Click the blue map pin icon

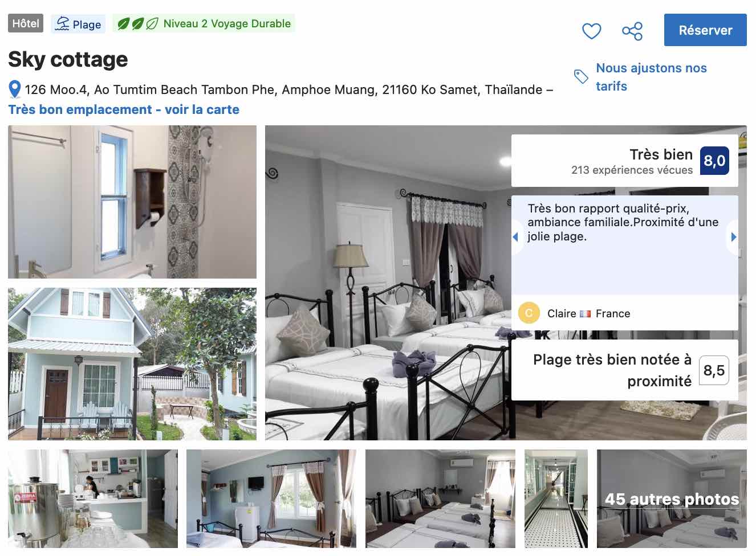(15, 89)
